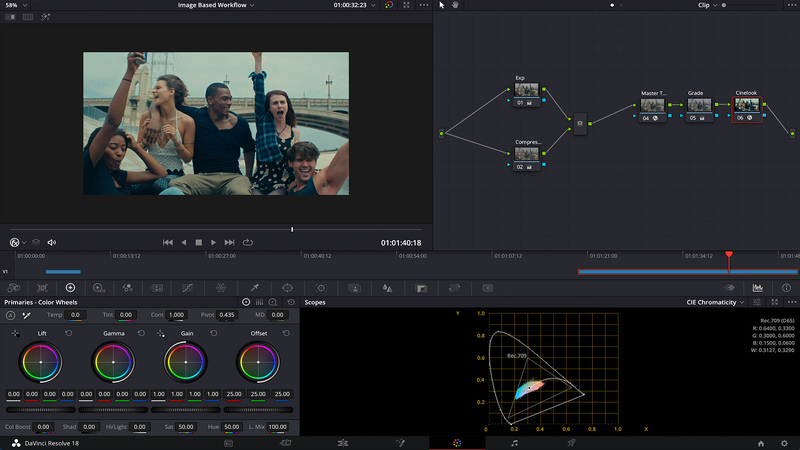
Task: Switch to the Fairlight page icon
Action: (514, 442)
